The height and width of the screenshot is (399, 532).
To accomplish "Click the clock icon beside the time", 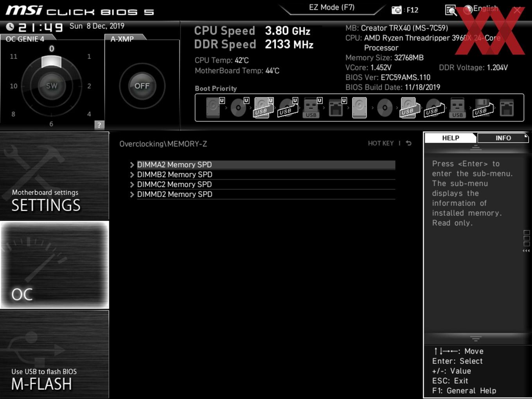I will [x=10, y=27].
